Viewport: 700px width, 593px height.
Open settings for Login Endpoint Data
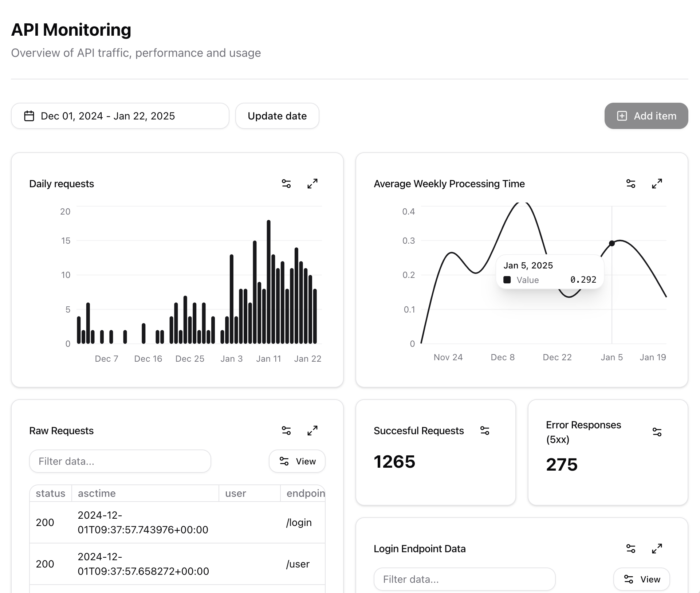coord(631,549)
